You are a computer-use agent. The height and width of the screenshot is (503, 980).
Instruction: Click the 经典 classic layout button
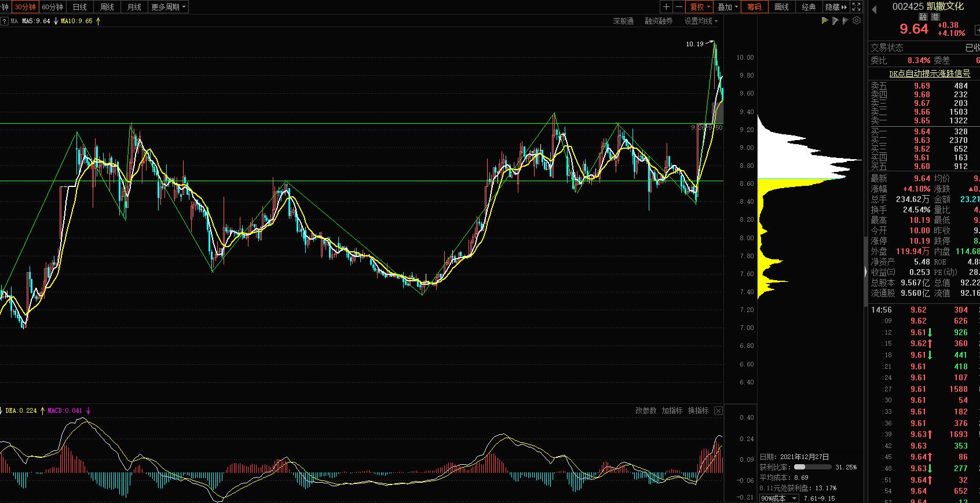point(809,7)
